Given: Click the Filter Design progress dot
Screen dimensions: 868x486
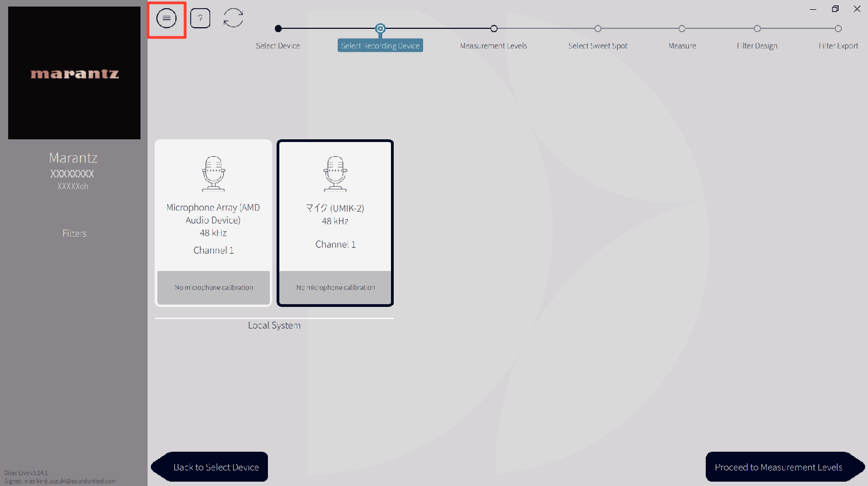Looking at the screenshot, I should pos(757,28).
